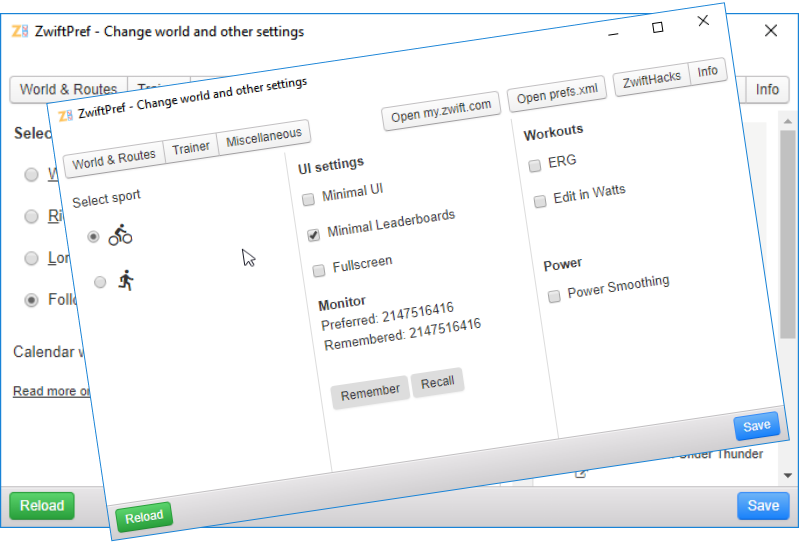The image size is (800, 544).
Task: Enable the ERG workouts checkbox
Action: [535, 166]
